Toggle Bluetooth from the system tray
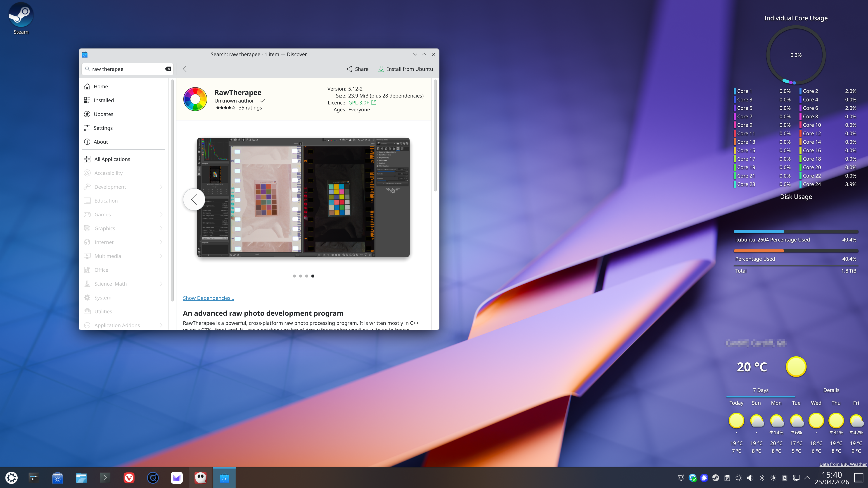868x488 pixels. point(762,478)
